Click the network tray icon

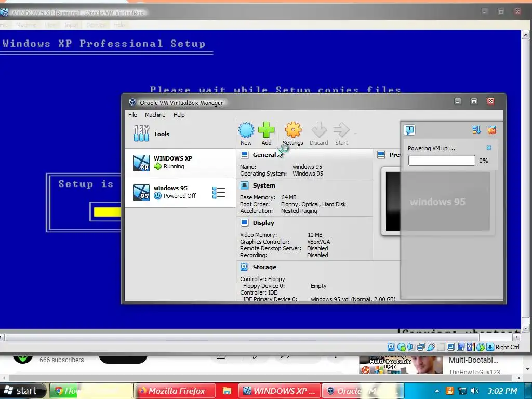pyautogui.click(x=462, y=391)
